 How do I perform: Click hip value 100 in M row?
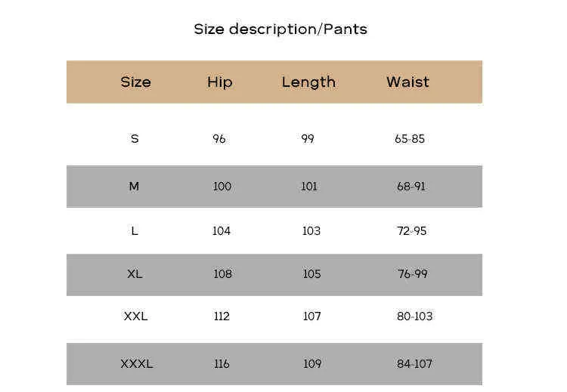222,187
